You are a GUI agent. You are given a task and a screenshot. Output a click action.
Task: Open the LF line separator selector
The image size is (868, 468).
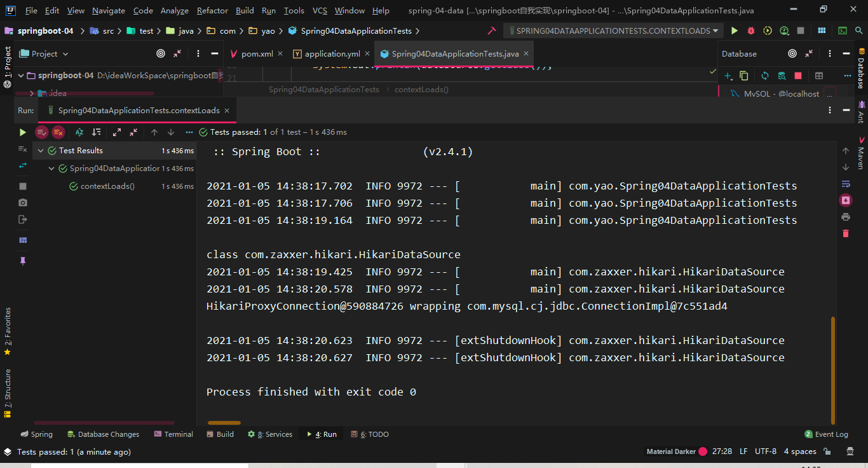click(x=743, y=451)
